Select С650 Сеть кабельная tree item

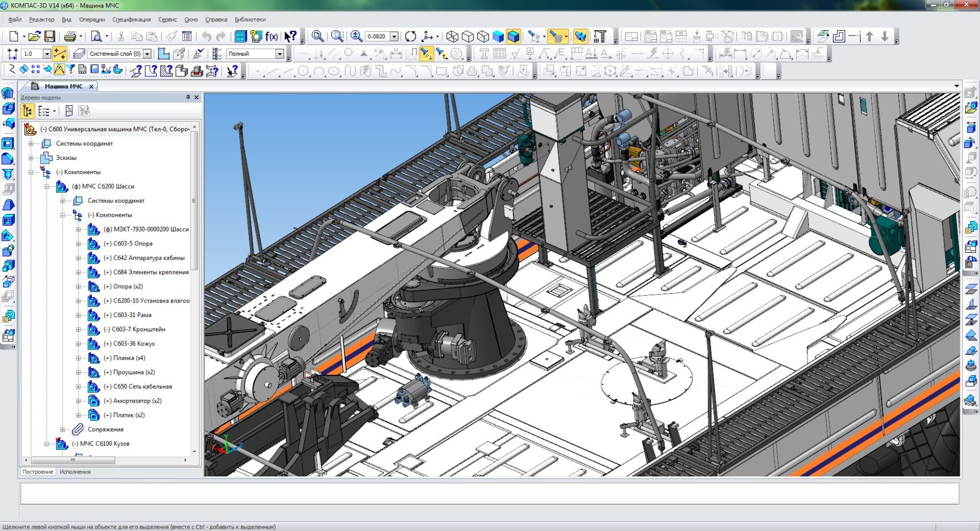click(137, 387)
